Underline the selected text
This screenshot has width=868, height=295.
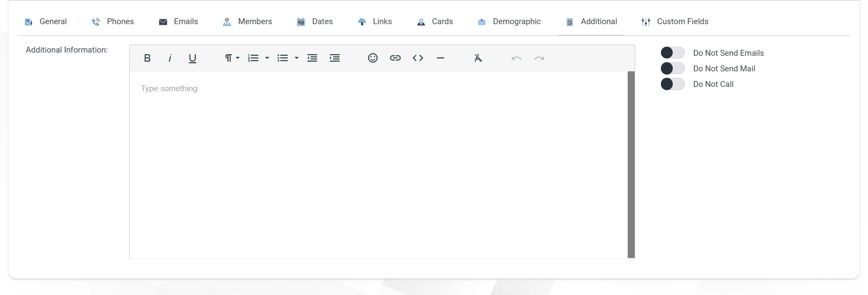pyautogui.click(x=193, y=58)
